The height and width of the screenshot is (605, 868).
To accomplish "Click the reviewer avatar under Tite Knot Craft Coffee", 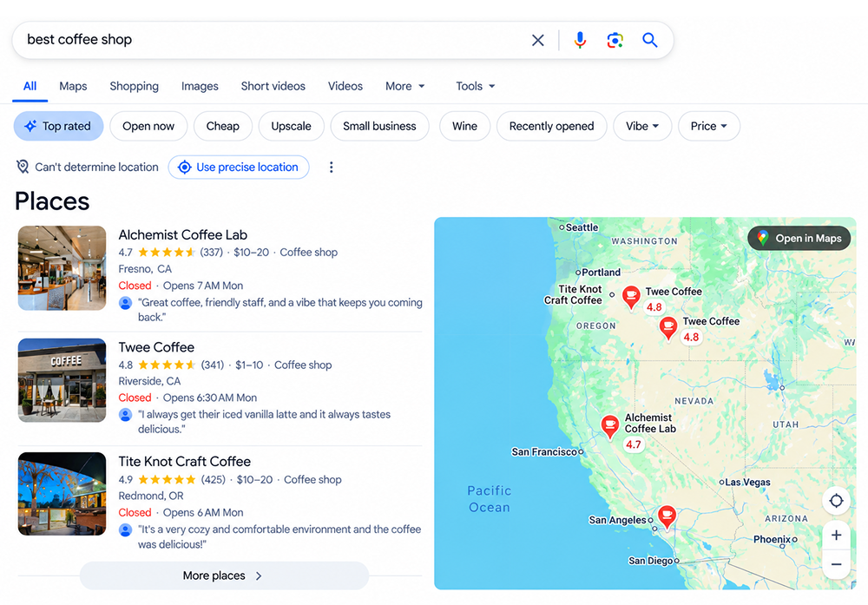I will coord(126,530).
